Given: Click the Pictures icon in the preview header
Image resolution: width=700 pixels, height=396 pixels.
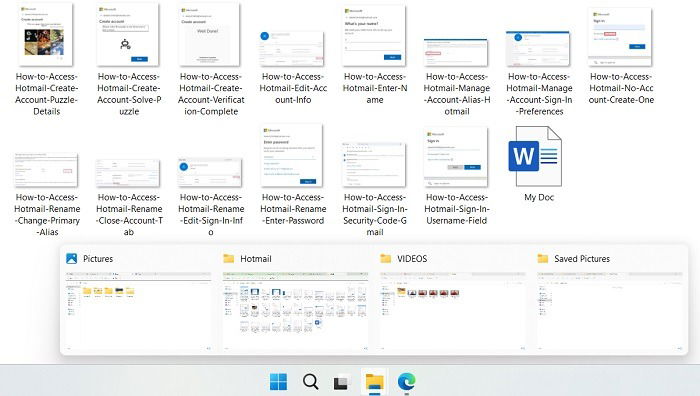Looking at the screenshot, I should pyautogui.click(x=71, y=258).
